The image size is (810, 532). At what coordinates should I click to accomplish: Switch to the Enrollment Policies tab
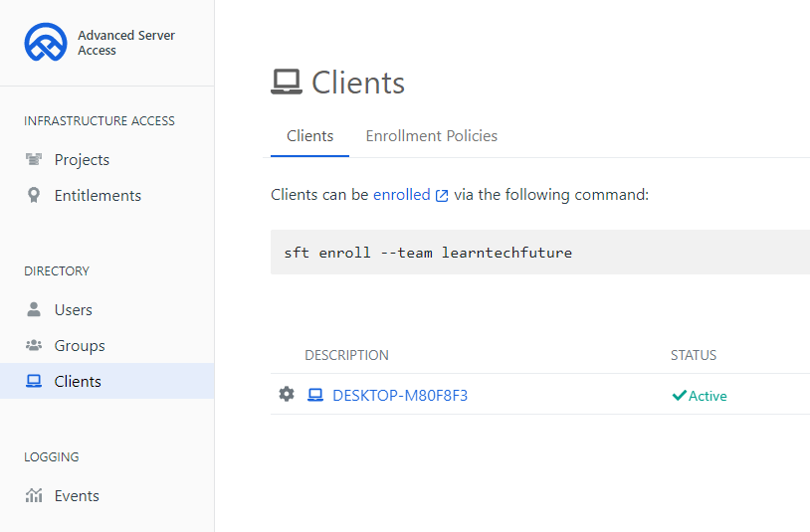coord(431,136)
